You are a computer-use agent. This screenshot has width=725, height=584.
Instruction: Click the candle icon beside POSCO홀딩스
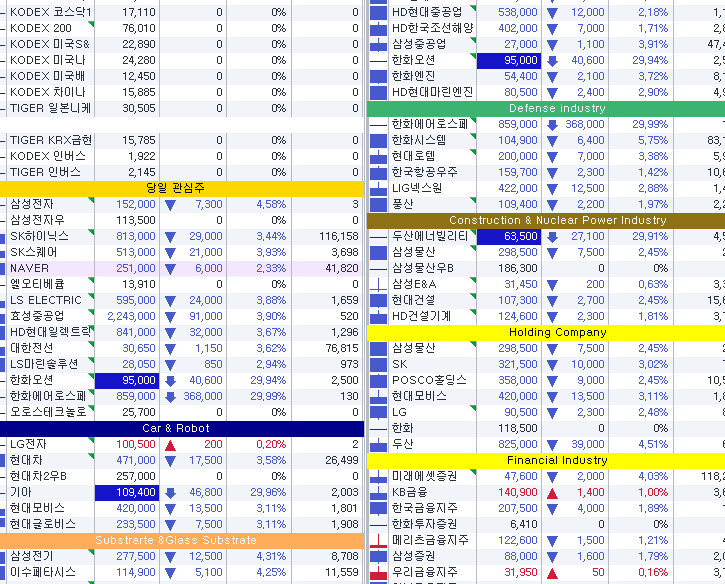[378, 381]
